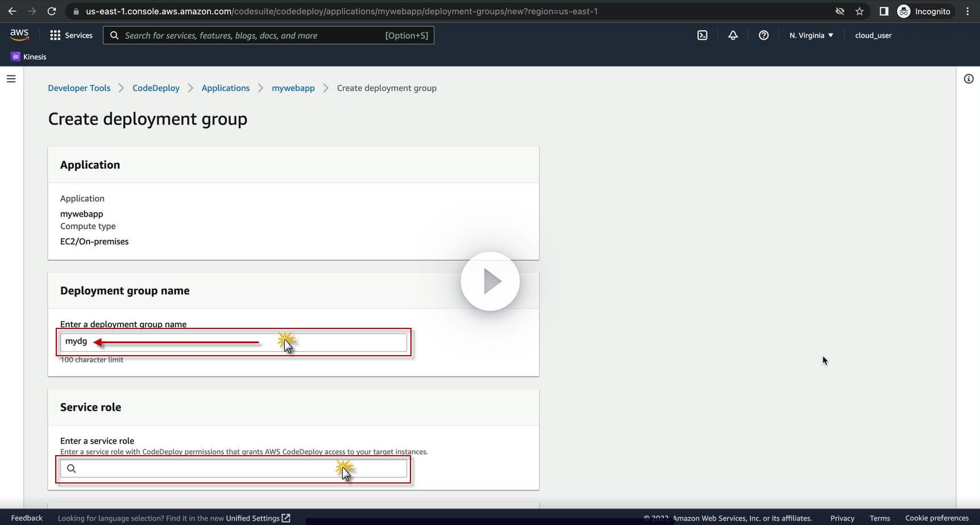The width and height of the screenshot is (980, 525).
Task: Open the Privacy footer link
Action: click(x=842, y=518)
